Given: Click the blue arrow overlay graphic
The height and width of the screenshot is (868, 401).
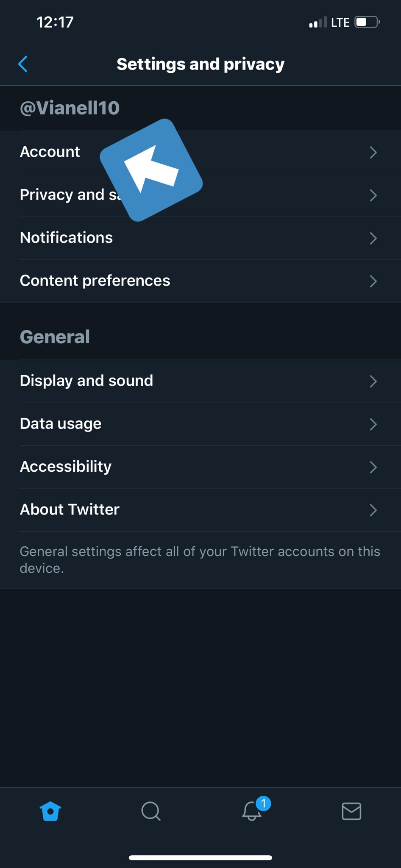Looking at the screenshot, I should tap(151, 170).
